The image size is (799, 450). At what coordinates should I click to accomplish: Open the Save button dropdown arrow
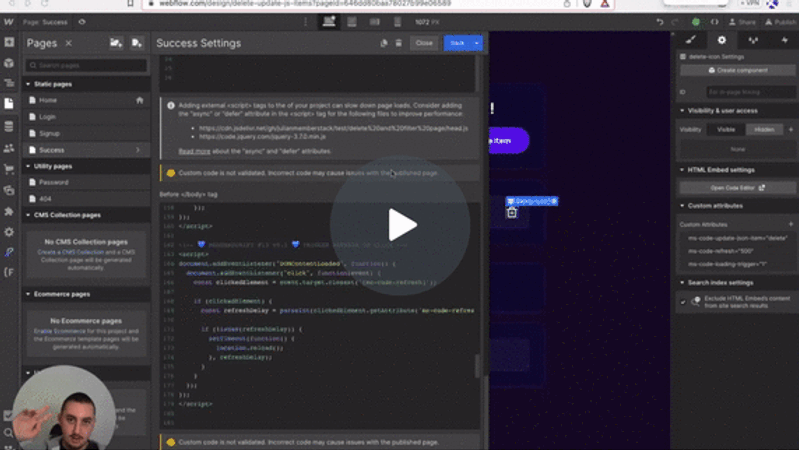tap(476, 43)
